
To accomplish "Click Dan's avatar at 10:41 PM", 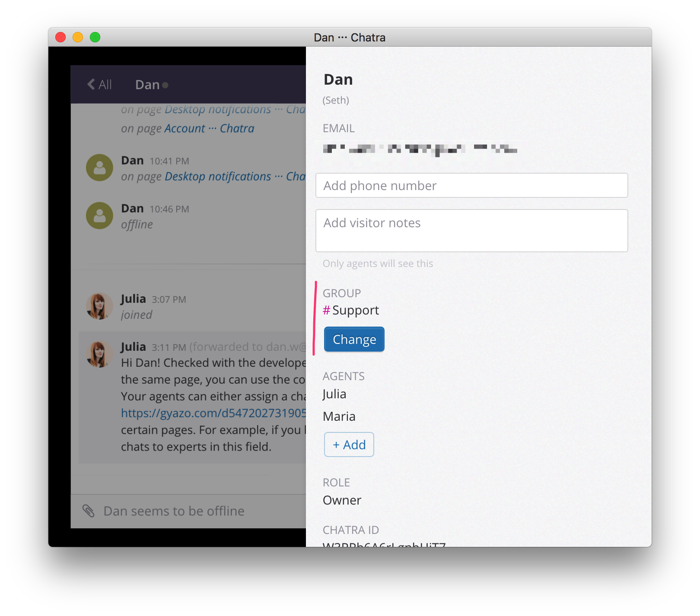I will click(99, 168).
